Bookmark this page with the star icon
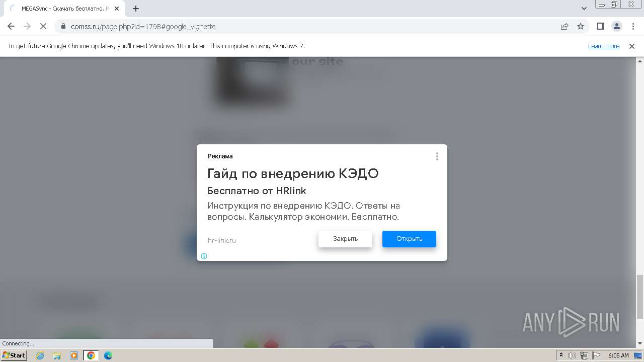Viewport: 644px width, 362px height. pyautogui.click(x=581, y=27)
